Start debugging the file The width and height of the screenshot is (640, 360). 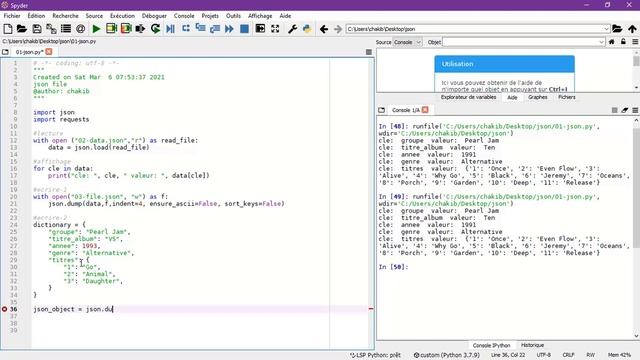tap(170, 29)
